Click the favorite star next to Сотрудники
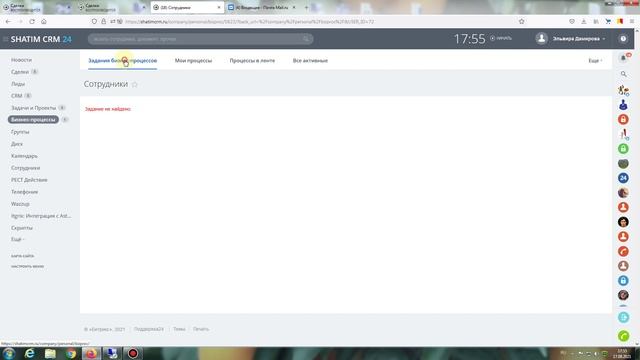Image resolution: width=640 pixels, height=360 pixels. pos(135,84)
